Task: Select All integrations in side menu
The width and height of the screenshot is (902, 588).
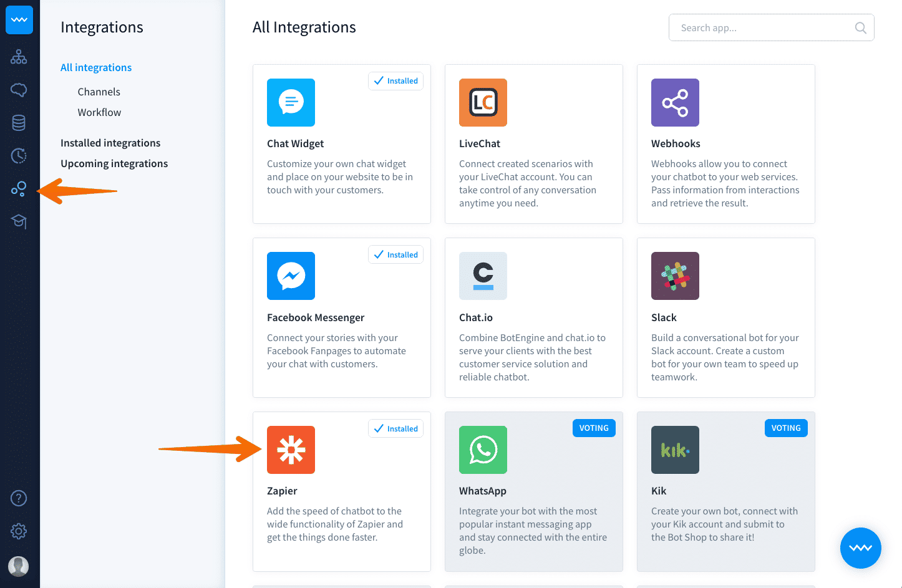Action: [x=96, y=67]
